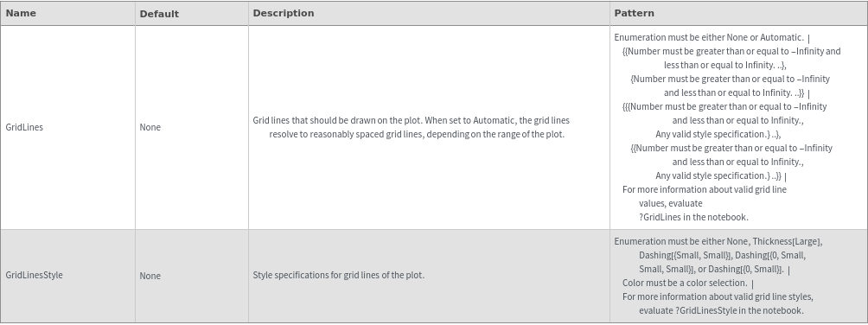Click the GridLines default value None
Screen dimensions: 868x325
click(x=150, y=127)
